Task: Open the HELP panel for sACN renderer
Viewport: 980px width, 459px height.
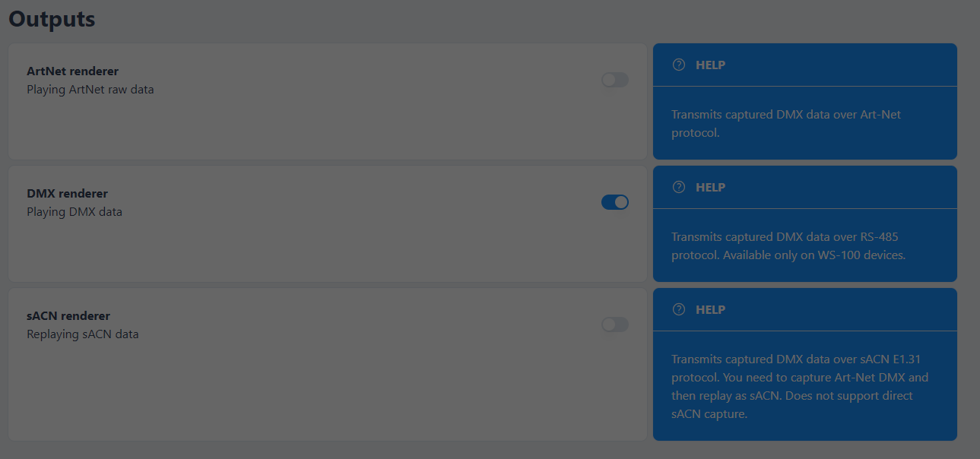Action: [x=805, y=309]
